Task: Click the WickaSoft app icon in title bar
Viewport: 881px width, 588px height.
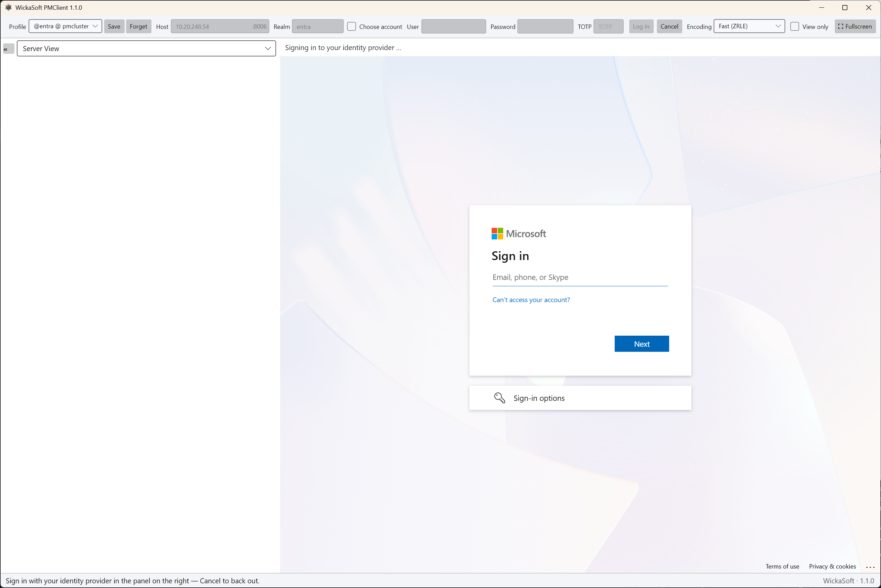Action: 8,7
